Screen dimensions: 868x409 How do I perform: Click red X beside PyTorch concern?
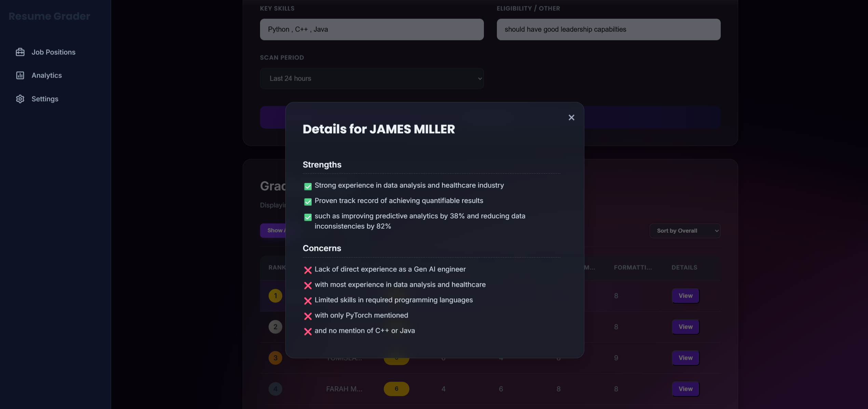pos(308,316)
